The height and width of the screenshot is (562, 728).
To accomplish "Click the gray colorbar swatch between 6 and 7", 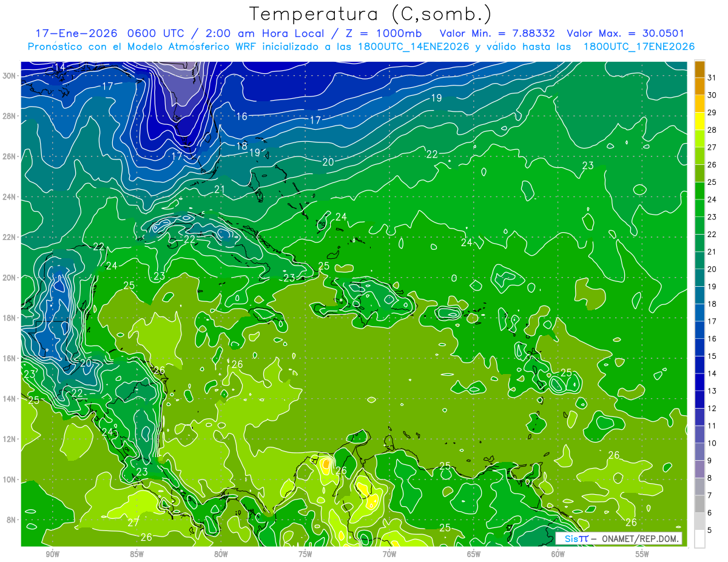I will pos(699,504).
